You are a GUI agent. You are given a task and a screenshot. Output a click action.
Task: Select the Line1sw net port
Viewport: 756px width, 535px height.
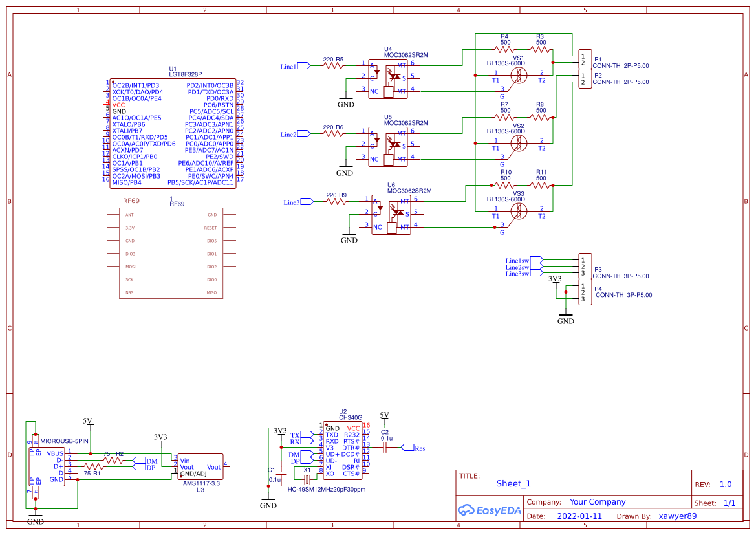click(x=536, y=261)
